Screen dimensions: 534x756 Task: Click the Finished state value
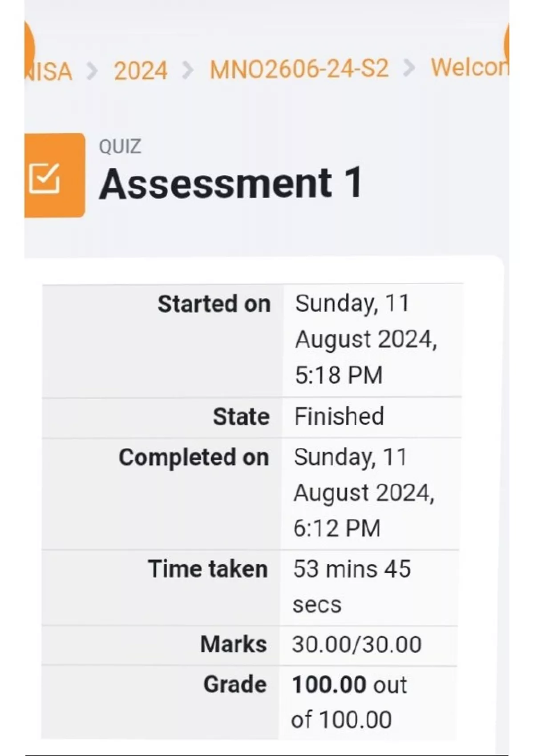pos(339,417)
